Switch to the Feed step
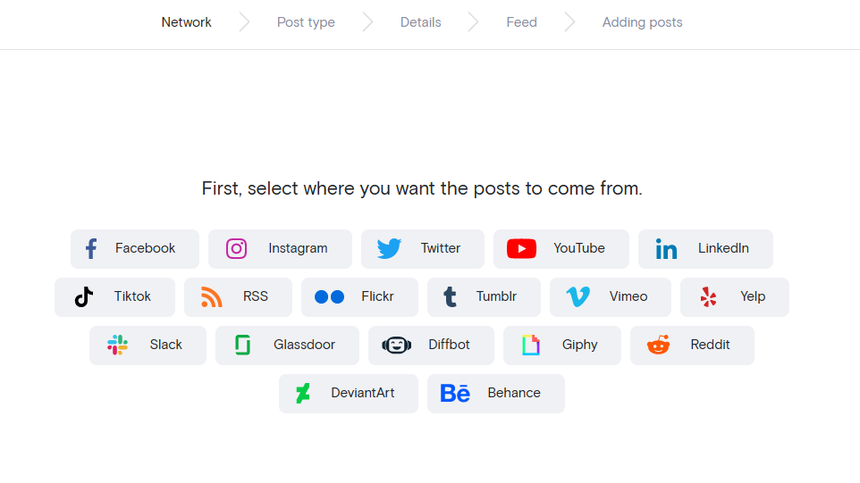Screen dimensions: 860x483 click(521, 22)
